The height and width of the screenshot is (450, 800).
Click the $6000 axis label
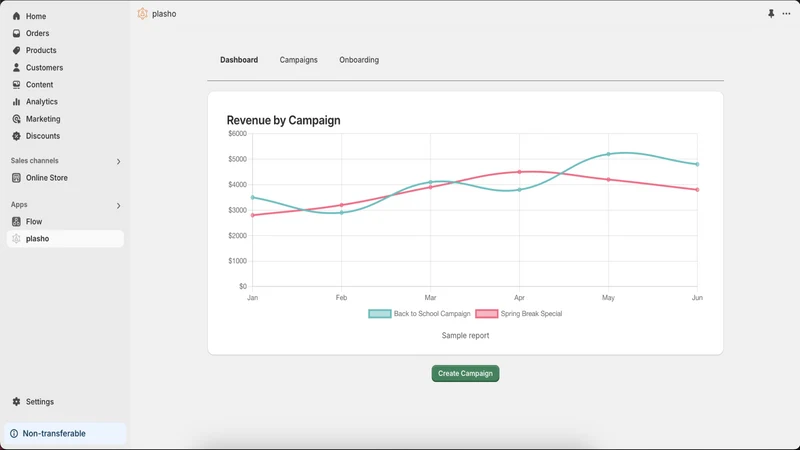[x=237, y=134]
